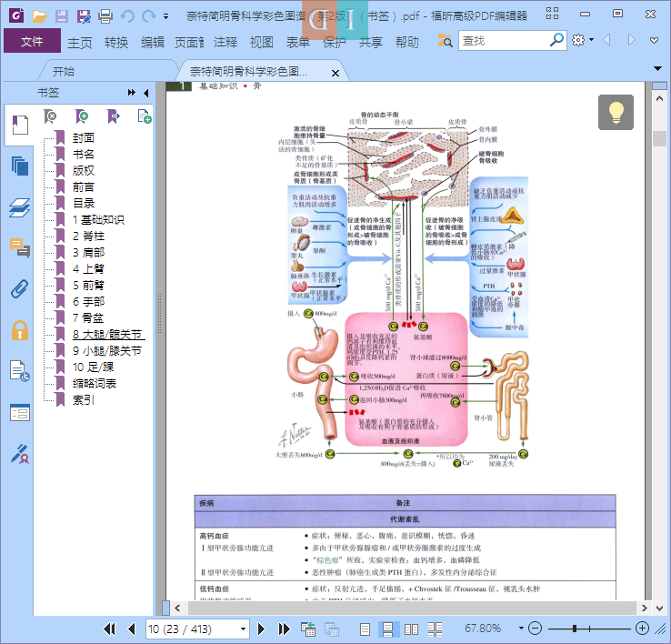The width and height of the screenshot is (671, 644).
Task: Open the 表单 ribbon tab
Action: click(x=298, y=42)
